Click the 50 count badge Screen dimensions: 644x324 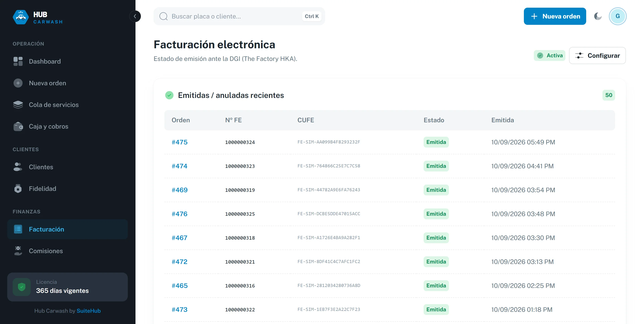pos(609,95)
